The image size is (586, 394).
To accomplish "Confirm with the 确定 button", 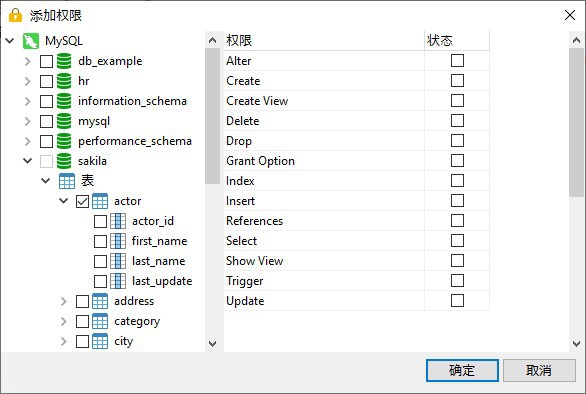I will (462, 370).
